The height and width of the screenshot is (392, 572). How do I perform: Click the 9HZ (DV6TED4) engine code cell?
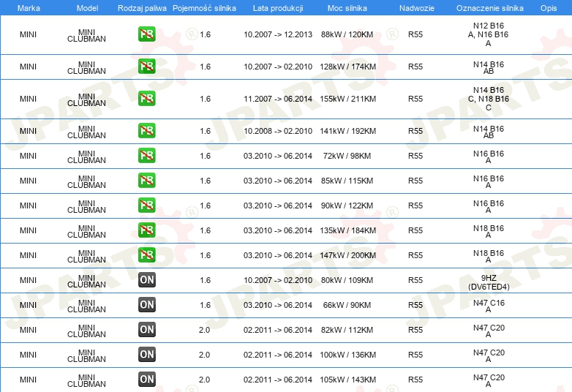coord(489,282)
